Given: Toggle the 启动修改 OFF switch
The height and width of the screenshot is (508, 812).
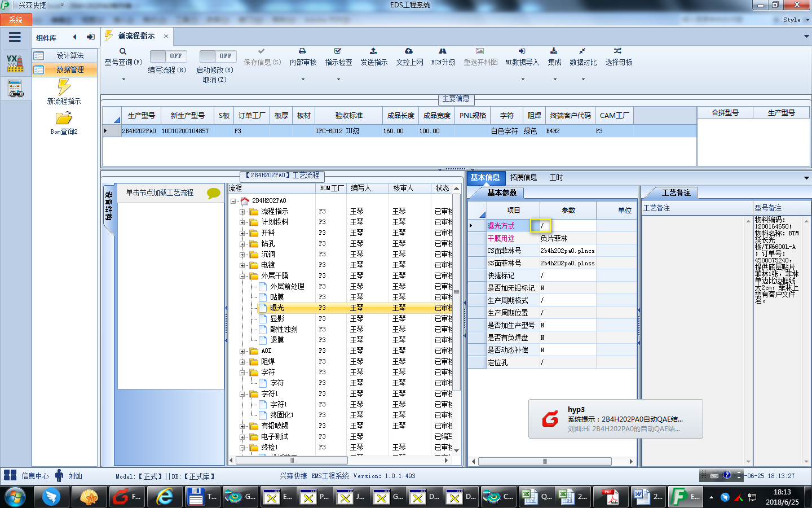Looking at the screenshot, I should pyautogui.click(x=218, y=56).
